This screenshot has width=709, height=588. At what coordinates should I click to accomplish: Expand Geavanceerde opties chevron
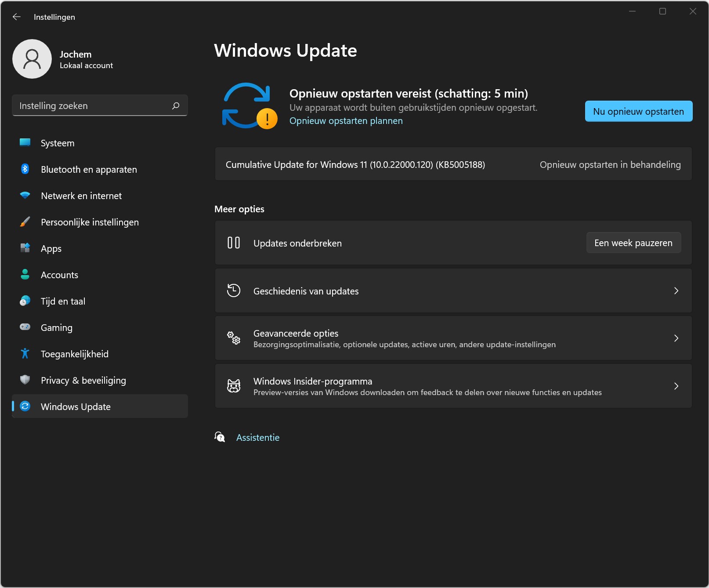click(x=676, y=338)
